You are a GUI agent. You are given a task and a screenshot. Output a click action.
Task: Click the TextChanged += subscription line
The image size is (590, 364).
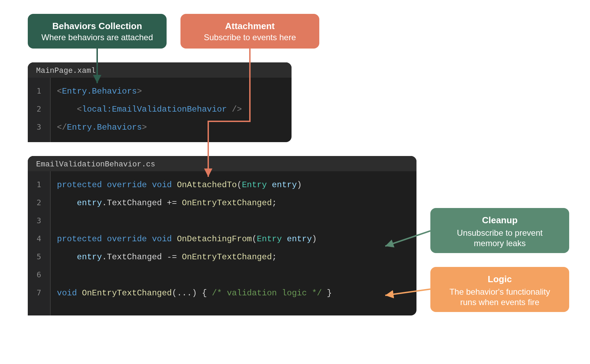click(177, 203)
